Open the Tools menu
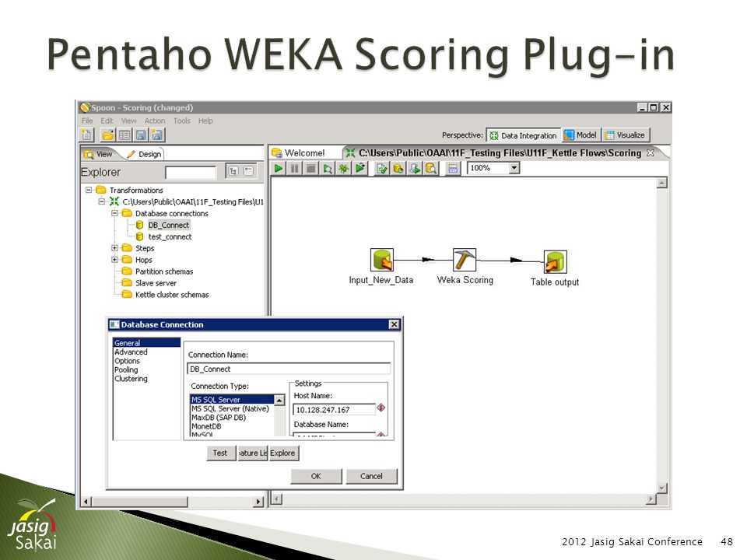This screenshot has width=747, height=560. point(181,121)
